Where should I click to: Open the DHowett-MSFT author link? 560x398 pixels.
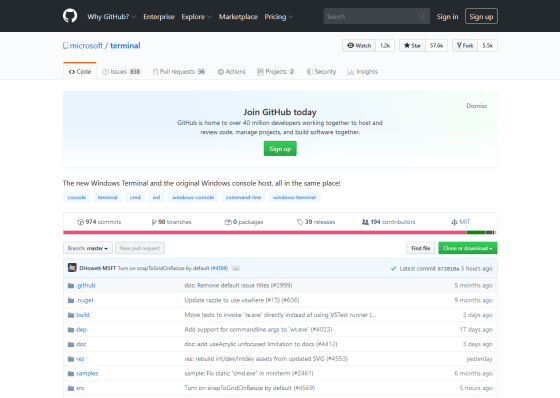[98, 268]
